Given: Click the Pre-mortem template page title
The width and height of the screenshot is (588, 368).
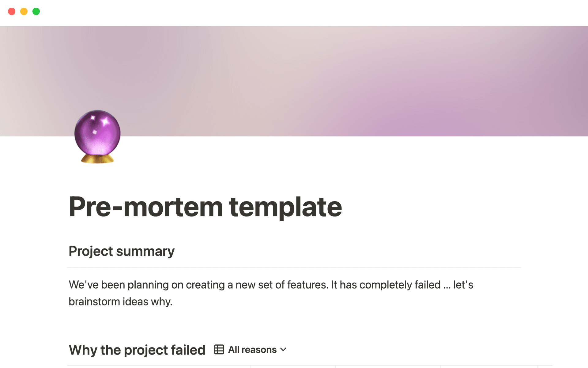Looking at the screenshot, I should pyautogui.click(x=205, y=206).
